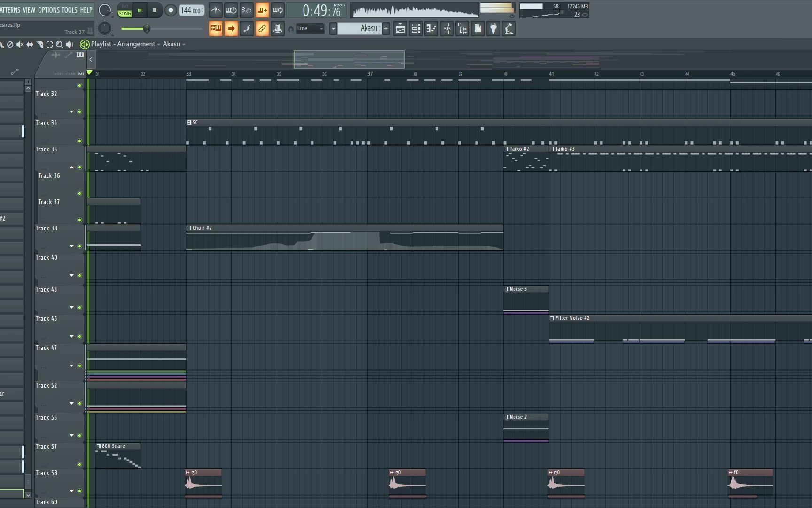The height and width of the screenshot is (508, 812).
Task: Click the Choir #2 clip title
Action: click(202, 228)
